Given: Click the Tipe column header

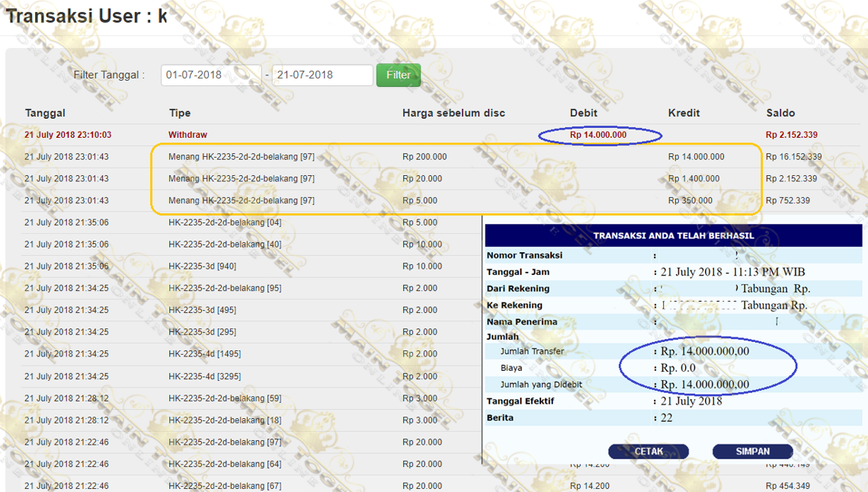Looking at the screenshot, I should (180, 113).
